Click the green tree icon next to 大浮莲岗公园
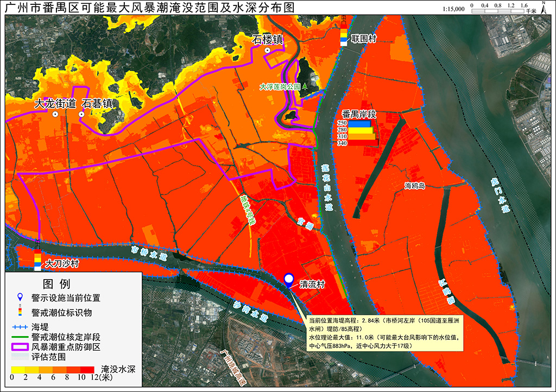The height and width of the screenshot is (392, 556). pos(305,86)
